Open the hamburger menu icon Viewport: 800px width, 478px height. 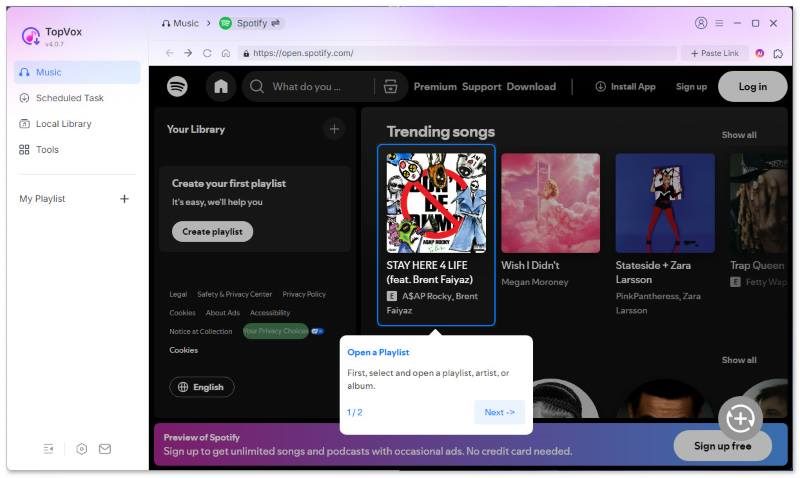pyautogui.click(x=719, y=23)
